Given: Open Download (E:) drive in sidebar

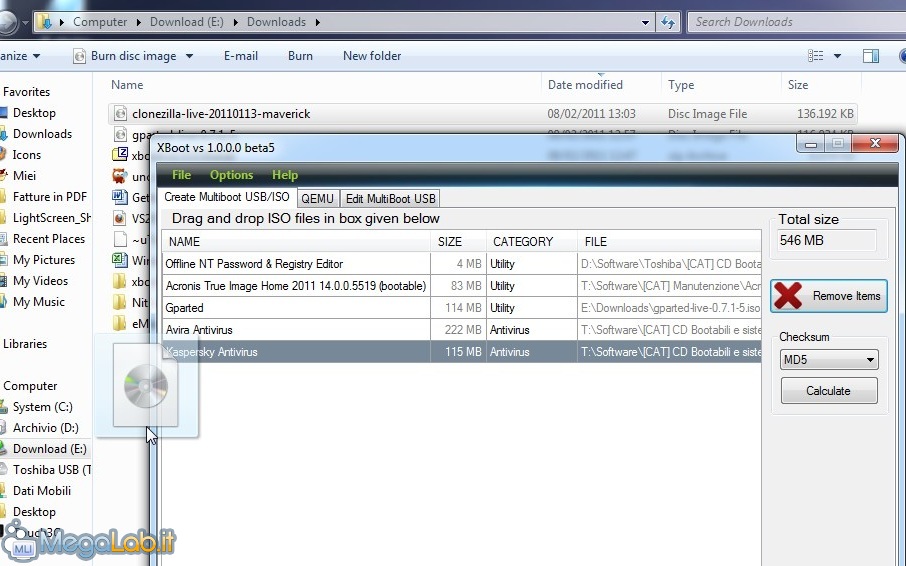Looking at the screenshot, I should pyautogui.click(x=50, y=449).
